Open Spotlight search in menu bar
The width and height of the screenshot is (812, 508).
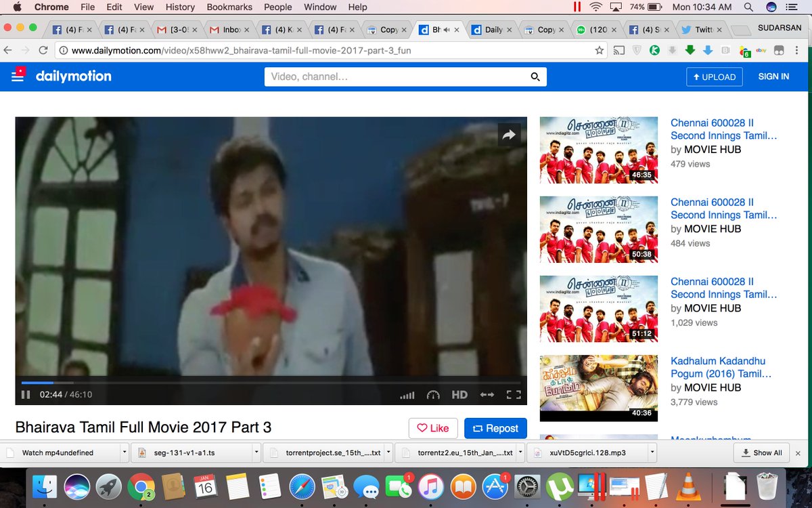(748, 7)
